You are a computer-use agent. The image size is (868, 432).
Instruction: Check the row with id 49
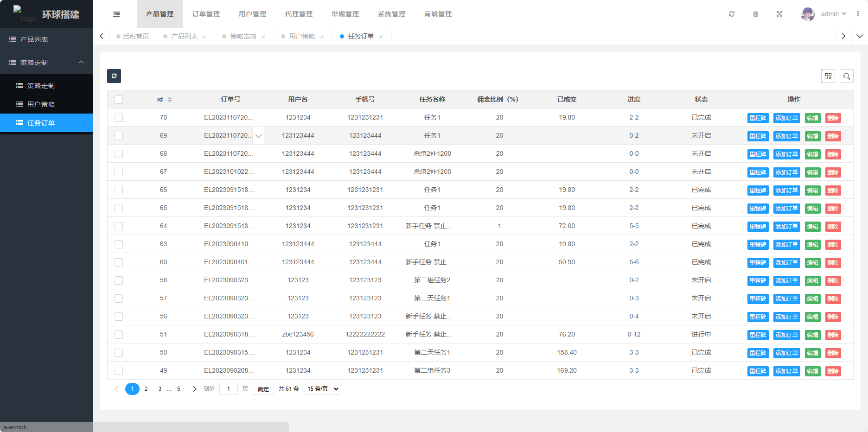[119, 371]
